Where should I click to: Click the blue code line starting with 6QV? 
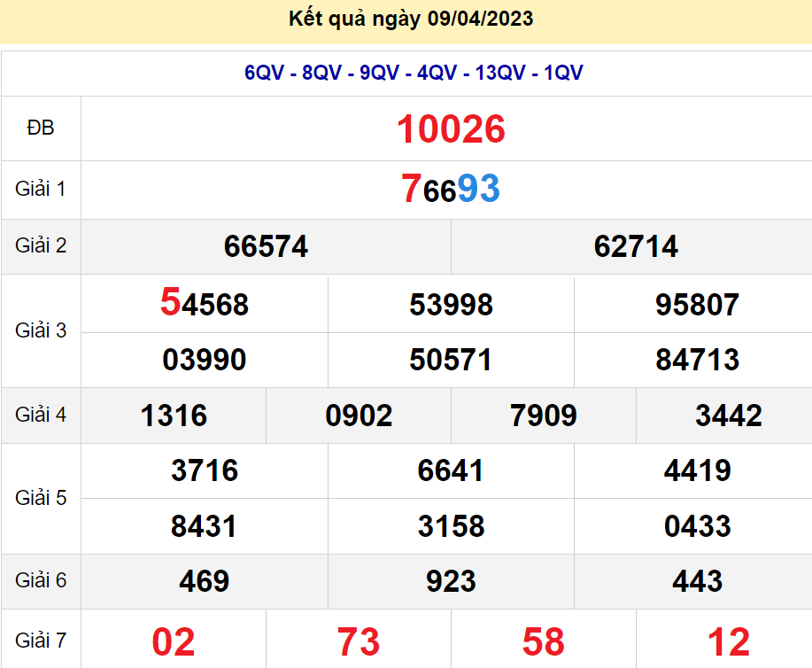414,73
